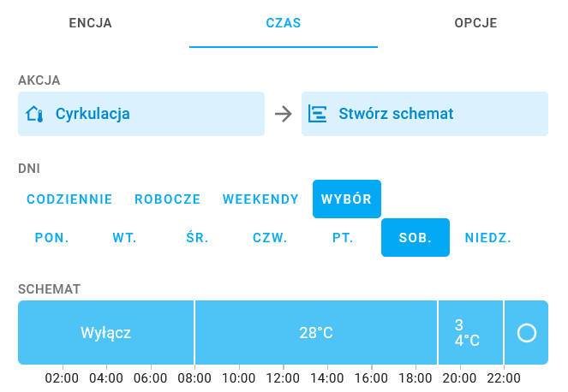Choose the CODZIENNIE days option
Viewport: 568px width, 392px height.
click(69, 199)
